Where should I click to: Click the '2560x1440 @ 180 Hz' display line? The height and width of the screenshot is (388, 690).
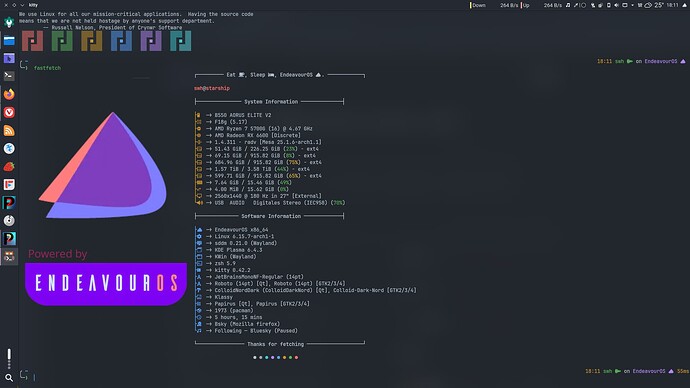coord(268,196)
